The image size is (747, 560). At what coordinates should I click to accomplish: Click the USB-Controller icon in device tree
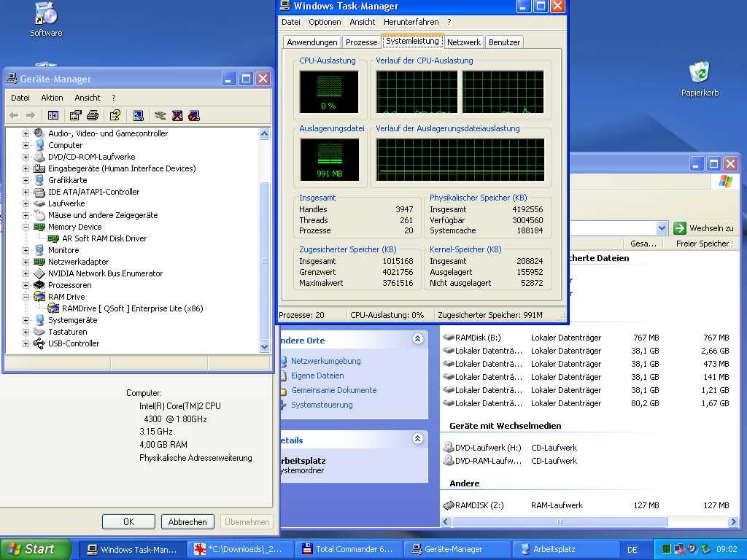click(x=39, y=343)
